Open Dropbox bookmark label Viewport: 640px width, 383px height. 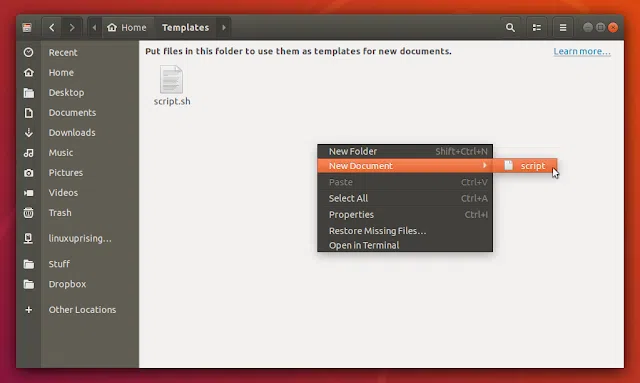67,284
